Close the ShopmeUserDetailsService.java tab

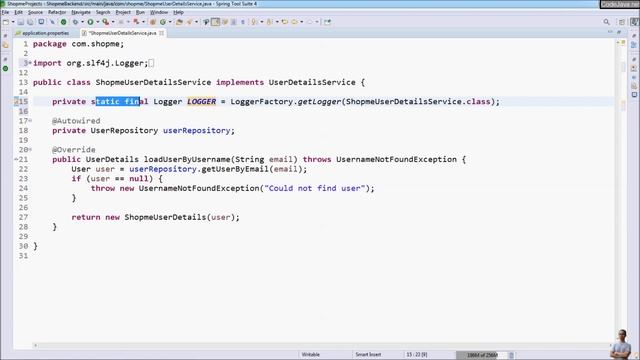point(162,33)
